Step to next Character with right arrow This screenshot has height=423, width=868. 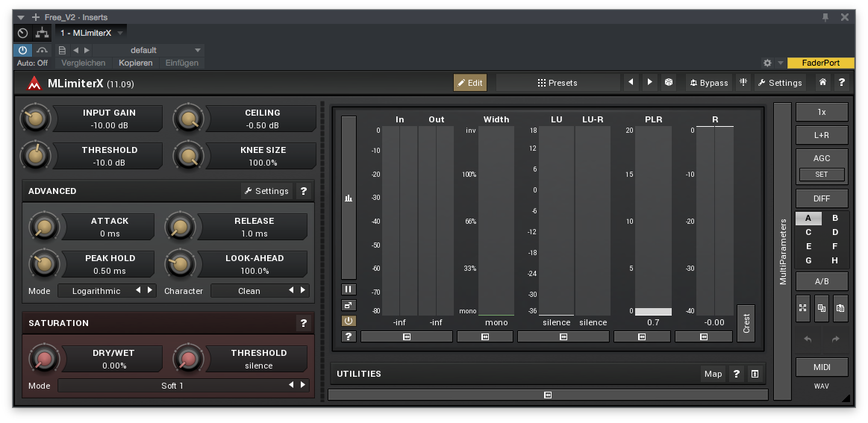click(x=303, y=290)
